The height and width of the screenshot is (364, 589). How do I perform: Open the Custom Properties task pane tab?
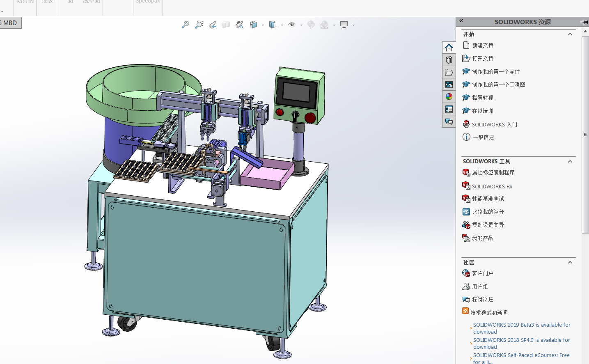pyautogui.click(x=449, y=109)
